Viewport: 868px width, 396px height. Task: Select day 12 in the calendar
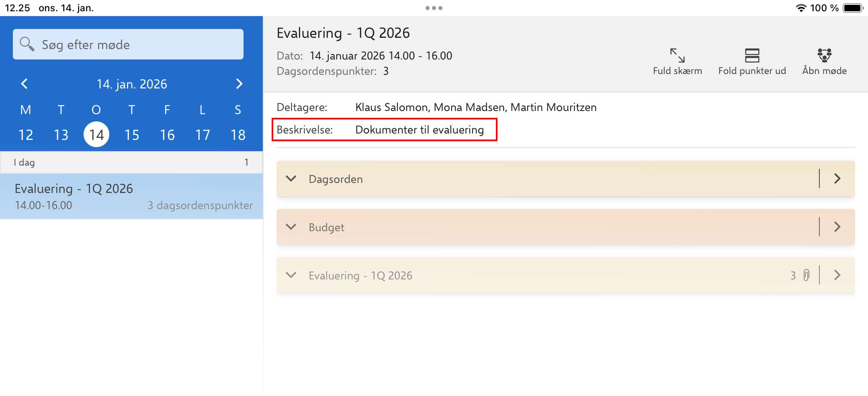point(26,135)
